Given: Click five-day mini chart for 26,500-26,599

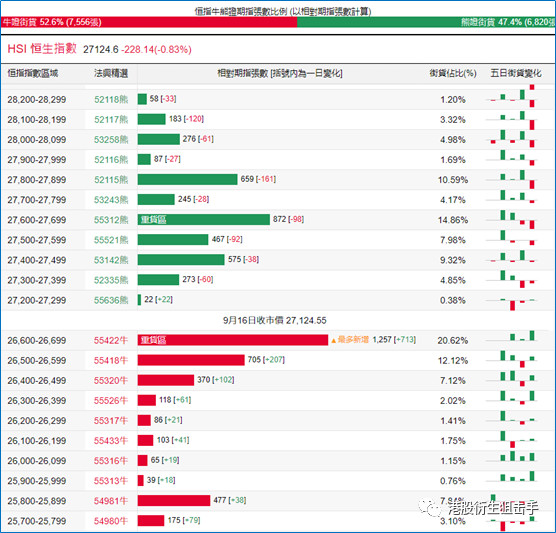Looking at the screenshot, I should [x=512, y=359].
